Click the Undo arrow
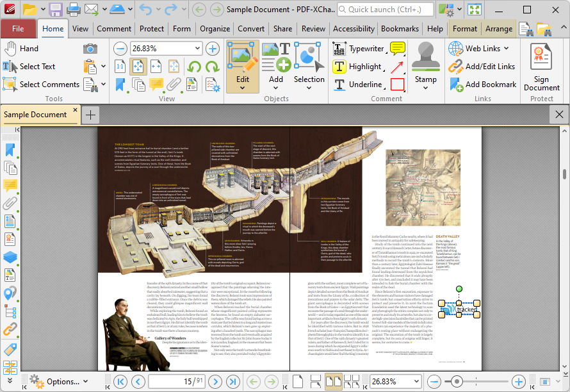Viewport: 570px width, 392px height. (x=146, y=10)
